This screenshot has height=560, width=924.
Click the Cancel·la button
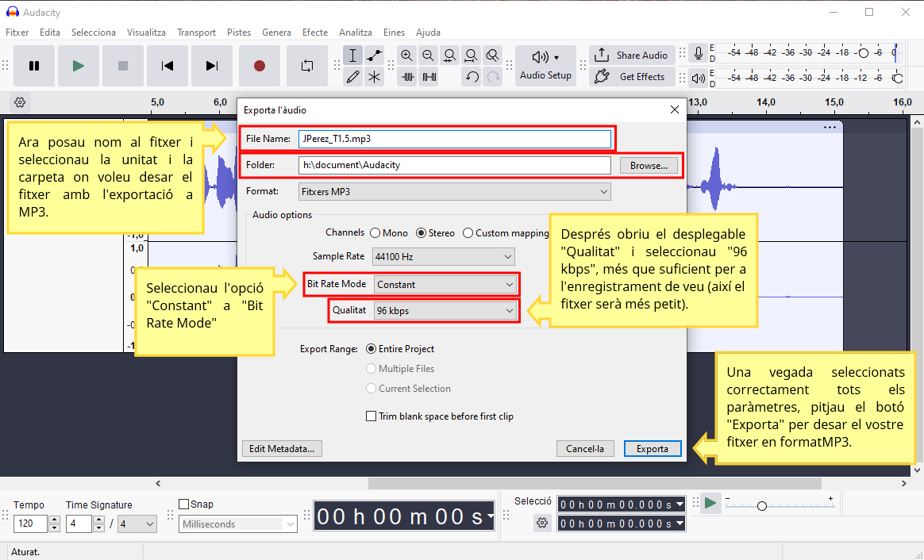(x=585, y=449)
